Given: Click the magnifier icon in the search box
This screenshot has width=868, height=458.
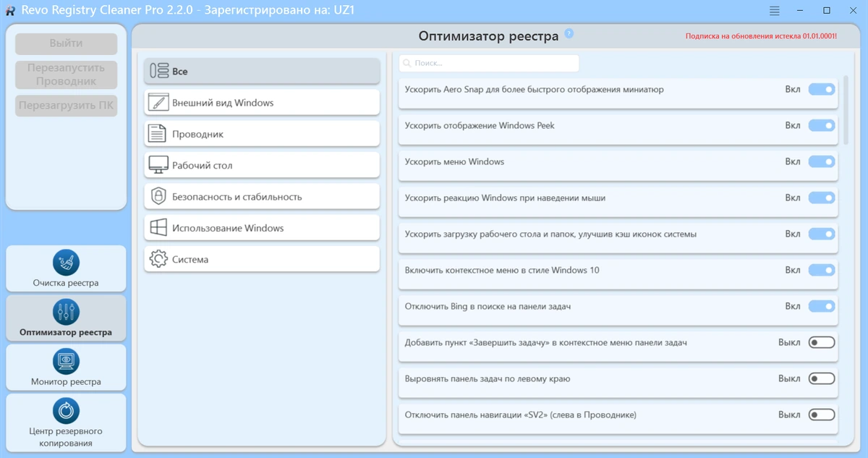Looking at the screenshot, I should point(407,63).
